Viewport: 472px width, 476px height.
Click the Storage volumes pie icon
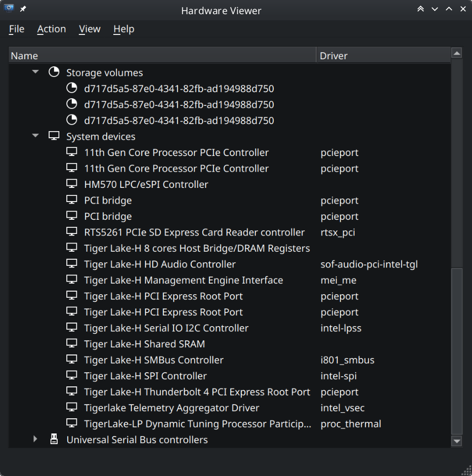pos(54,71)
